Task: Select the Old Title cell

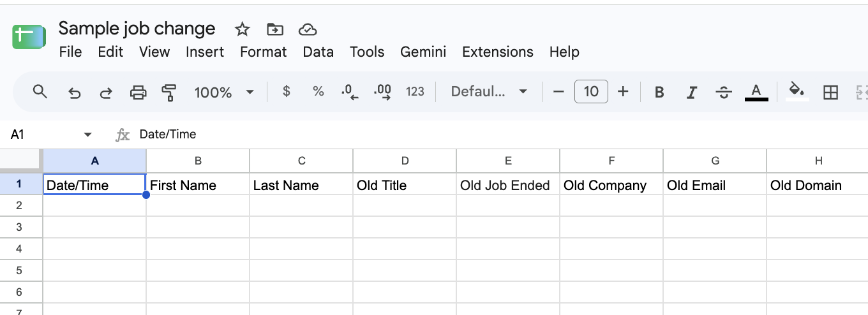Action: [405, 184]
